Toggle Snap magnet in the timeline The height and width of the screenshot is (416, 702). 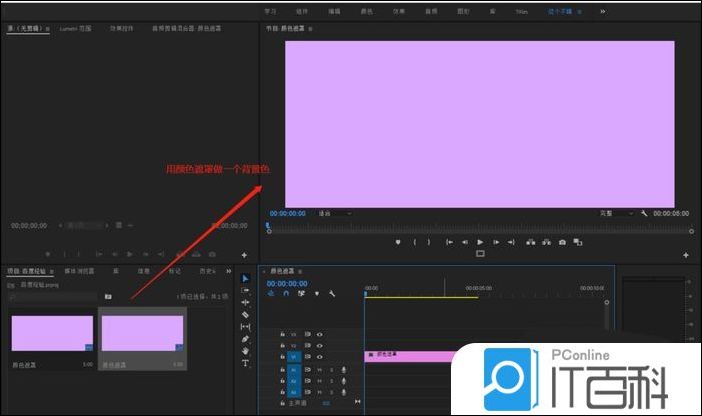click(x=286, y=293)
